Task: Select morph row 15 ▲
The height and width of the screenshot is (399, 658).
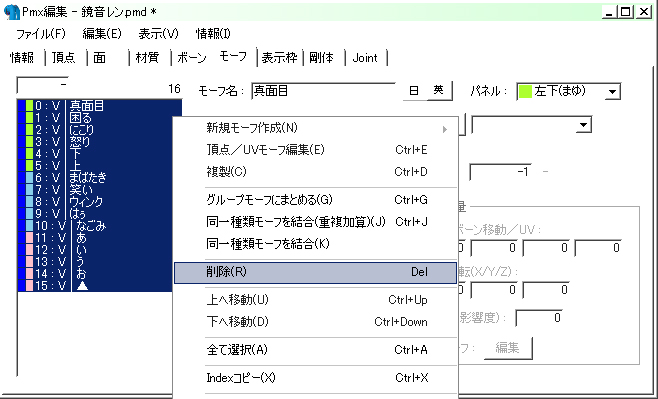Action: (95, 286)
